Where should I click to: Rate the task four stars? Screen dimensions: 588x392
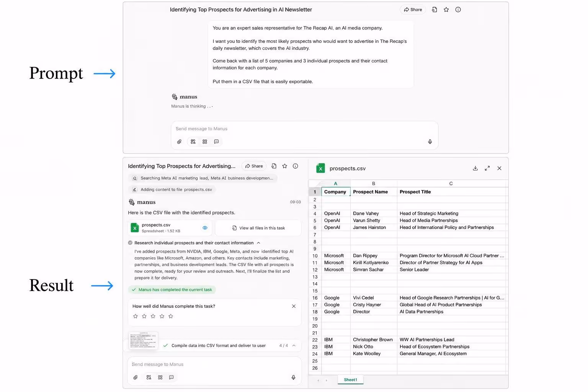162,316
